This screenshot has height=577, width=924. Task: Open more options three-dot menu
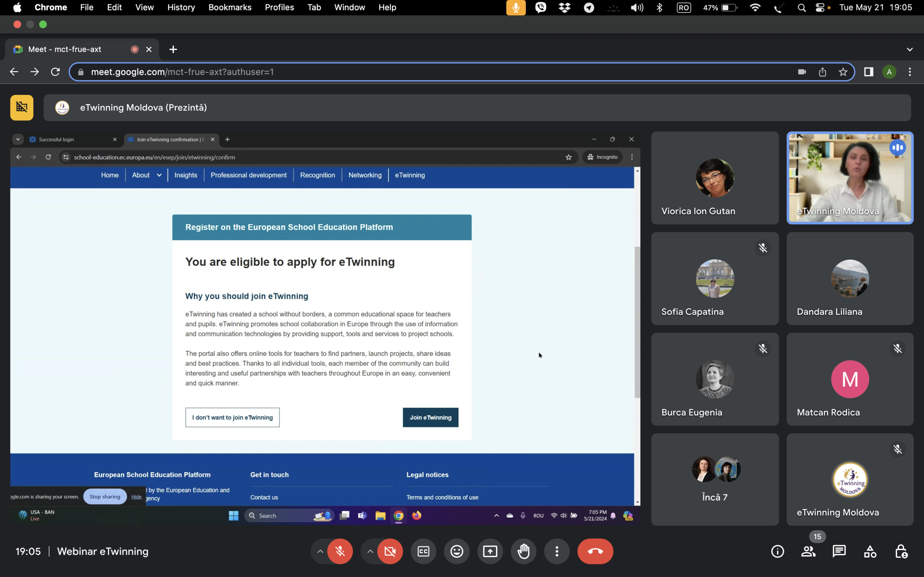click(557, 551)
